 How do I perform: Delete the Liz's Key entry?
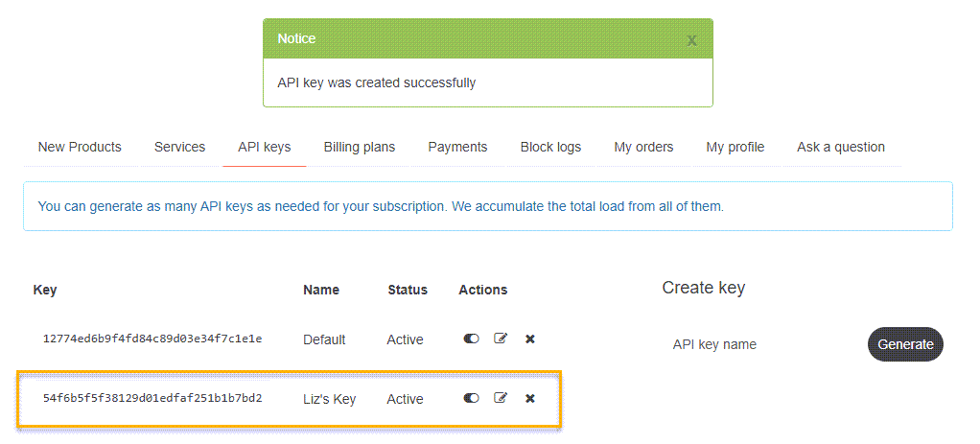coord(530,398)
